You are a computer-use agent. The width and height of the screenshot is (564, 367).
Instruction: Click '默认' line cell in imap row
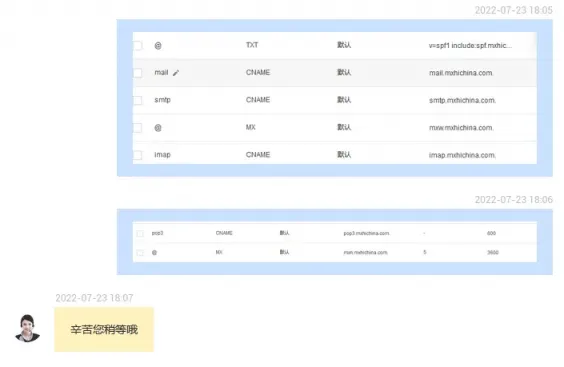pos(344,154)
